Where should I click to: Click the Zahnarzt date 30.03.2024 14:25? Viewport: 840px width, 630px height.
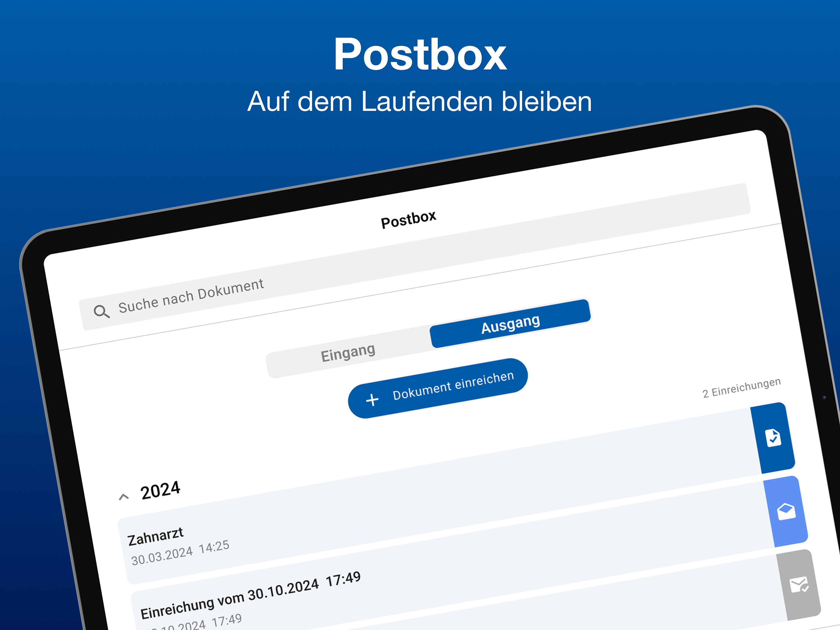tap(180, 552)
